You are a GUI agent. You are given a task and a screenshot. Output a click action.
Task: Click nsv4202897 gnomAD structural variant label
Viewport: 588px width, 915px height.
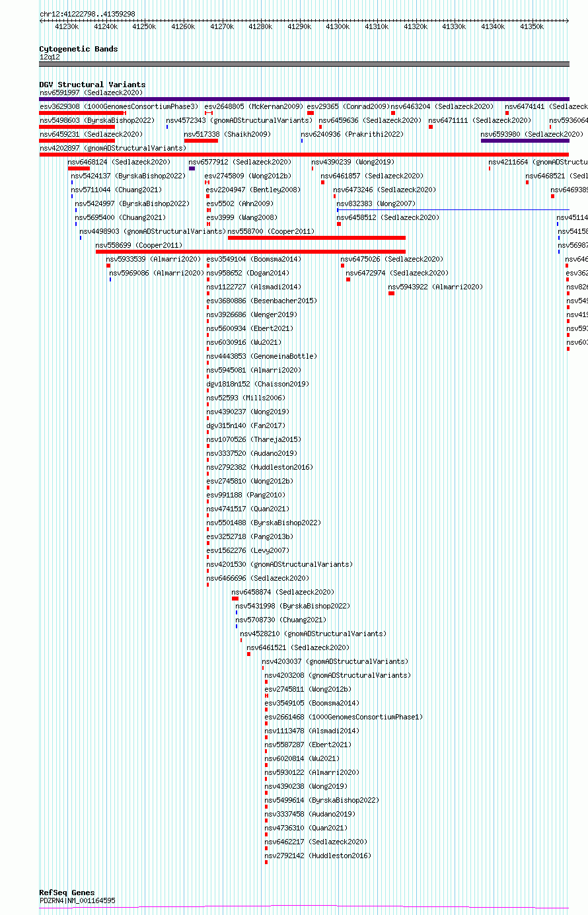tap(112, 148)
